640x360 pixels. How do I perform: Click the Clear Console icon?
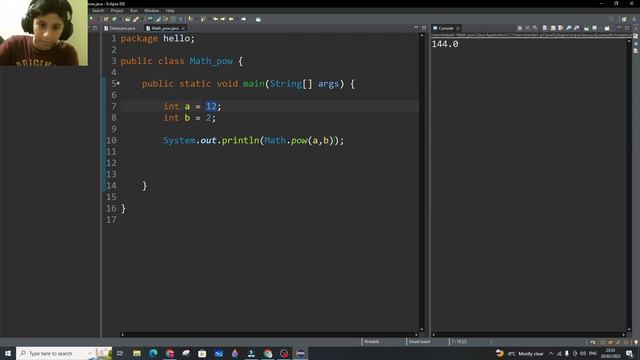click(545, 28)
